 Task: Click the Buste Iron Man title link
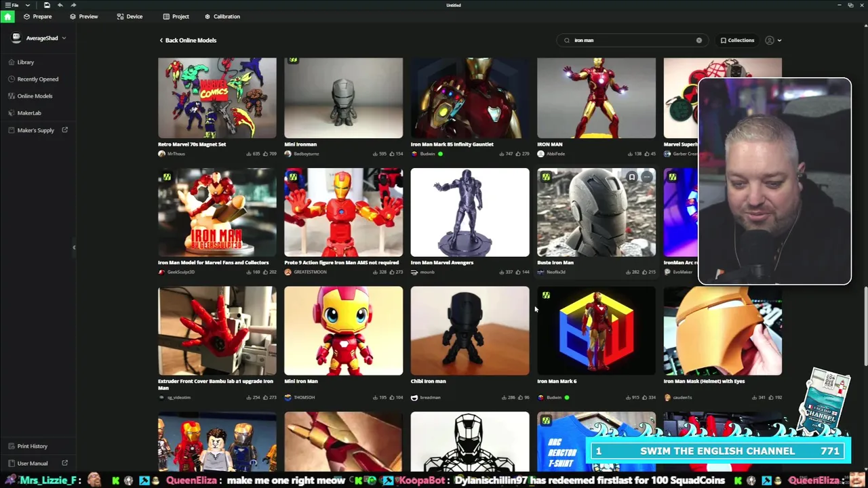(555, 262)
